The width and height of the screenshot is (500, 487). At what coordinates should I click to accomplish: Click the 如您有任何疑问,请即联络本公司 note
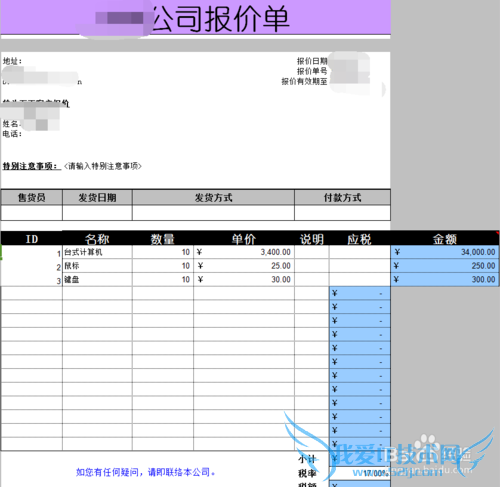pyautogui.click(x=146, y=472)
